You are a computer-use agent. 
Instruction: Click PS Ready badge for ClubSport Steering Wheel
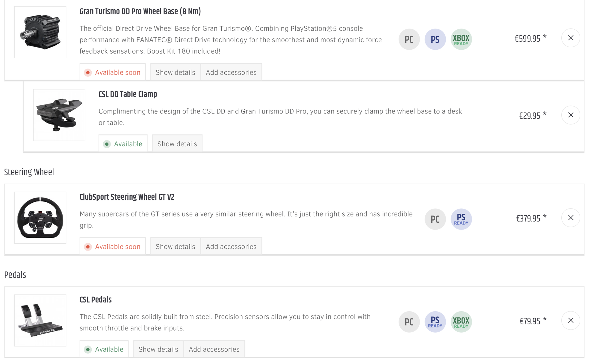click(461, 219)
